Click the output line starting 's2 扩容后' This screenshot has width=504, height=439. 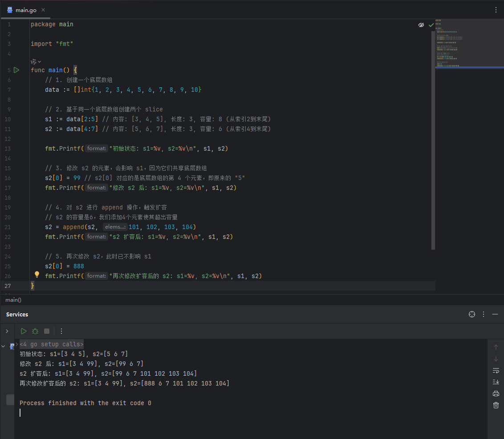(x=108, y=373)
